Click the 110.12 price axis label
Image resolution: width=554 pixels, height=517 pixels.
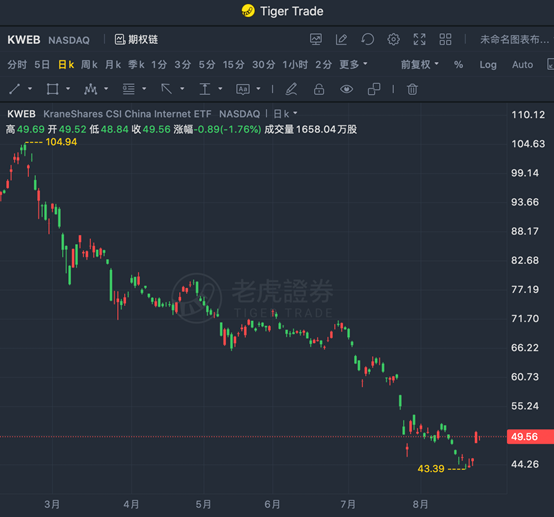click(x=528, y=114)
